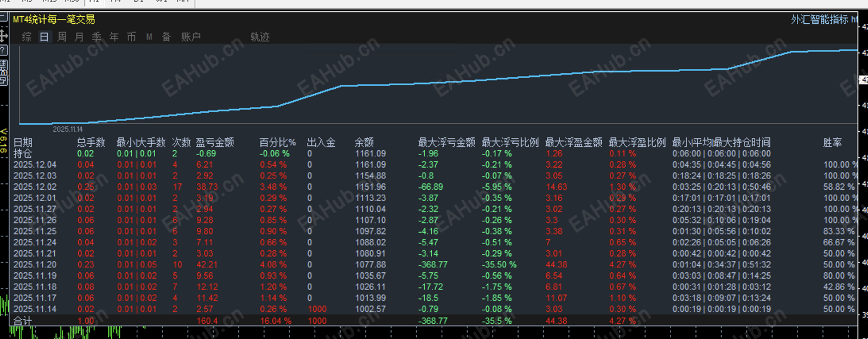Click the M tab in the panel
Screen dimensions: 868x339
click(x=149, y=37)
